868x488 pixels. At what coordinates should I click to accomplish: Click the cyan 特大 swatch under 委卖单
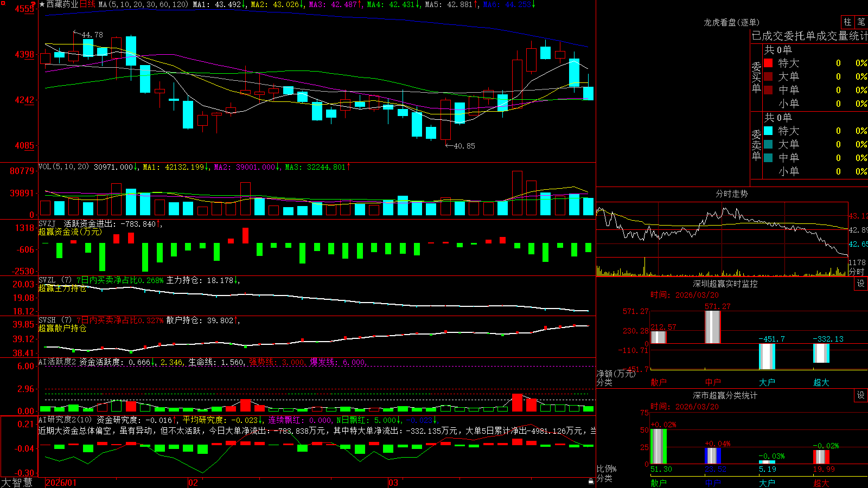[x=768, y=131]
